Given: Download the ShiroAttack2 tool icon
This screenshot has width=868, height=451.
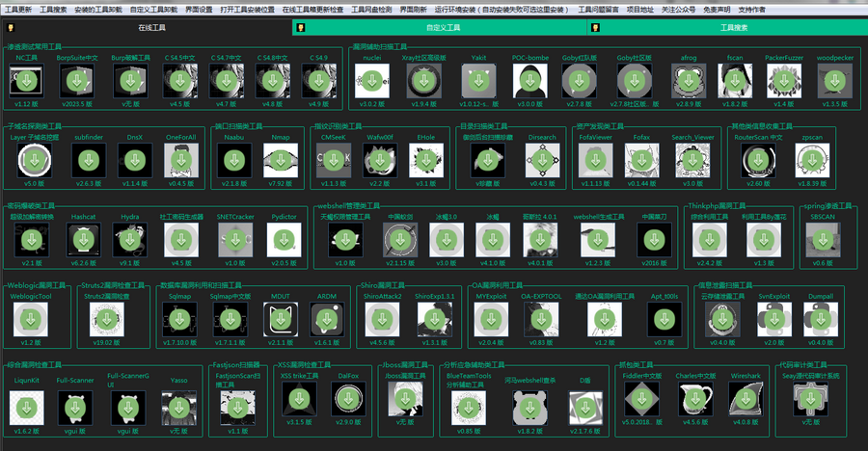Looking at the screenshot, I should click(x=382, y=319).
